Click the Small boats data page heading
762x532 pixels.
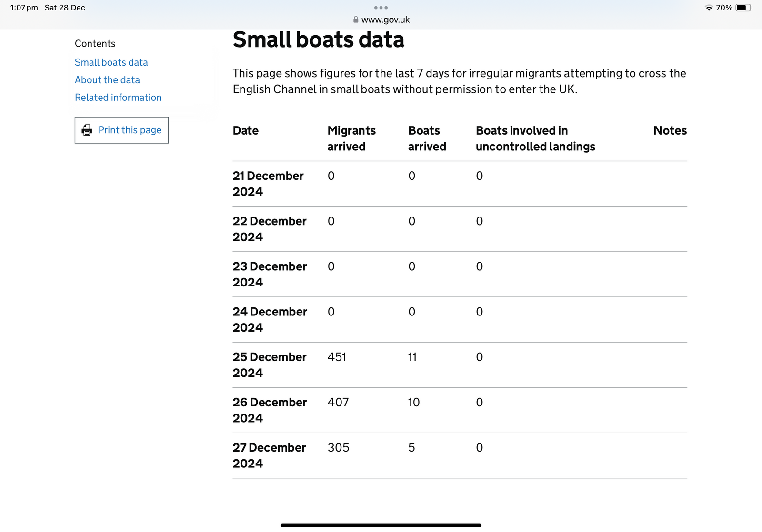click(x=318, y=39)
